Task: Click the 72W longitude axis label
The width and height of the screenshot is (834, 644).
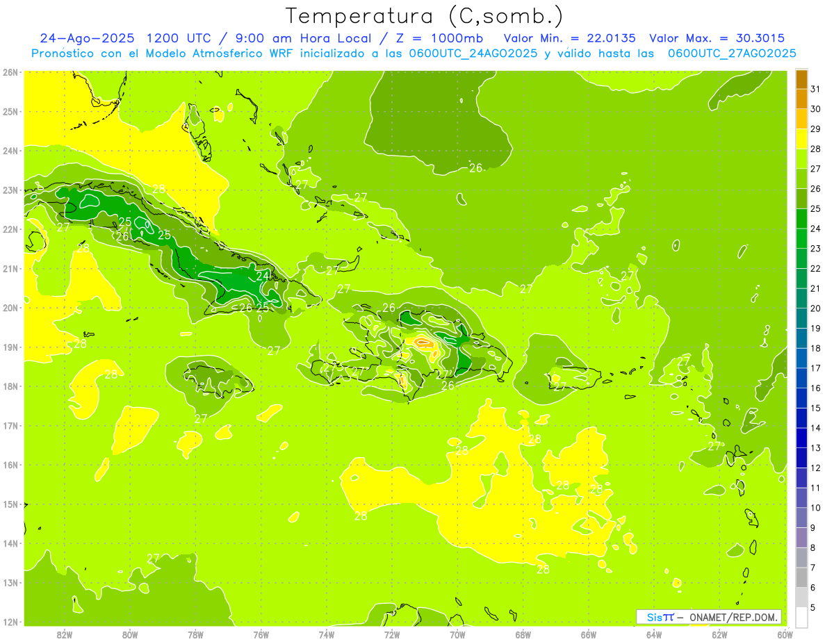Action: (391, 634)
